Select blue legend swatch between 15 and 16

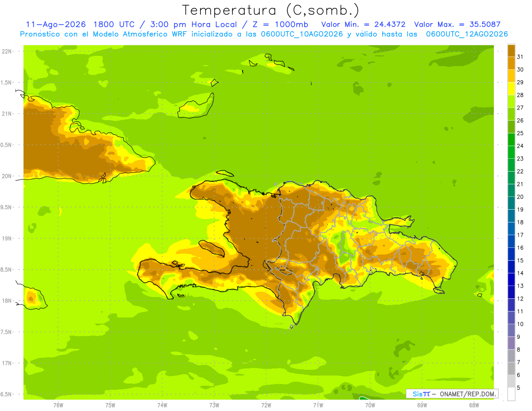pyautogui.click(x=511, y=254)
